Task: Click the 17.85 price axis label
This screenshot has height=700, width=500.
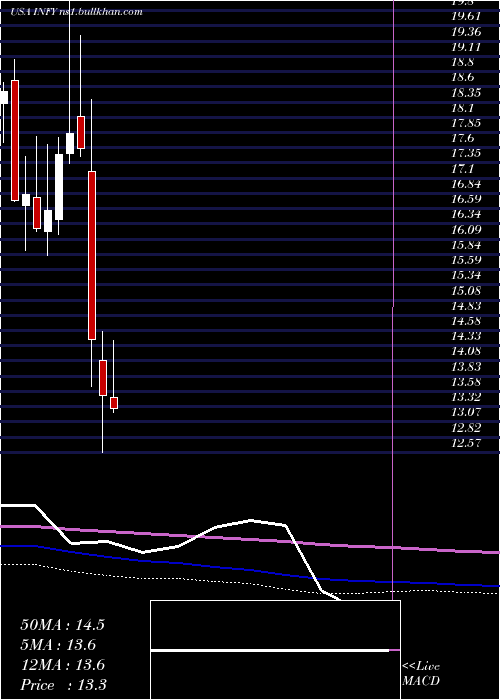Action: (x=466, y=123)
